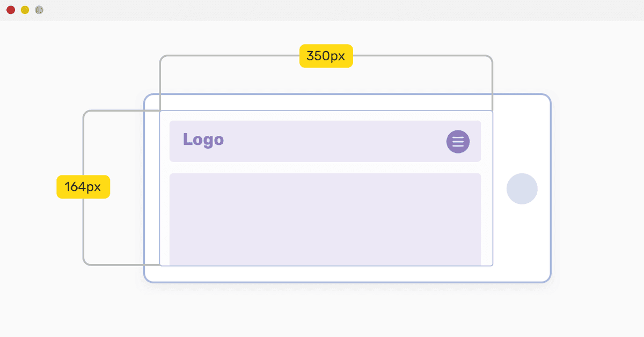Click the blank canvas below the phone

click(x=322, y=311)
